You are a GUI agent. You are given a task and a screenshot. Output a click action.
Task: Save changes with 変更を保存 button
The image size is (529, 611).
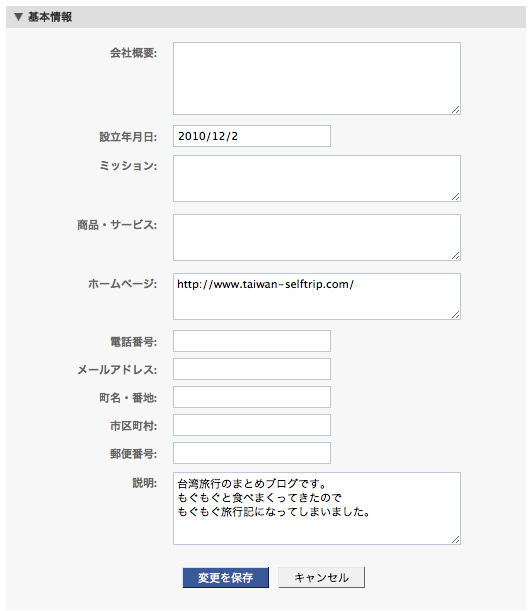(x=226, y=577)
